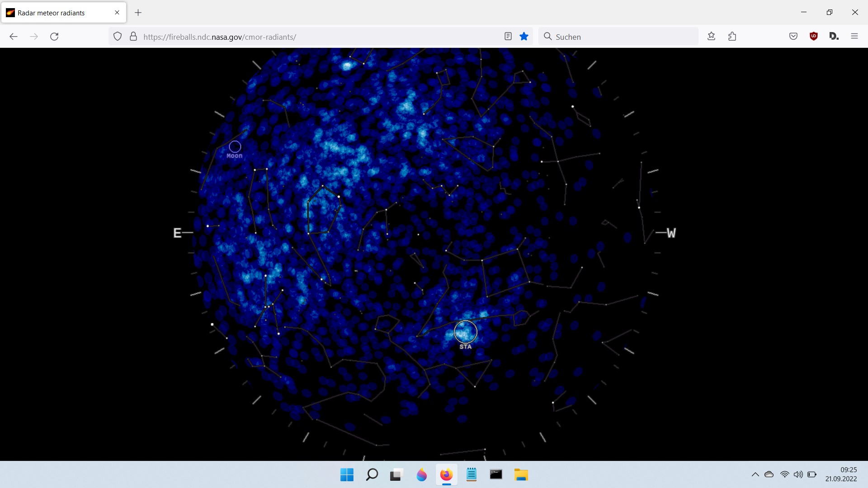
Task: Select the Radar meteor radiants tab
Action: click(51, 13)
